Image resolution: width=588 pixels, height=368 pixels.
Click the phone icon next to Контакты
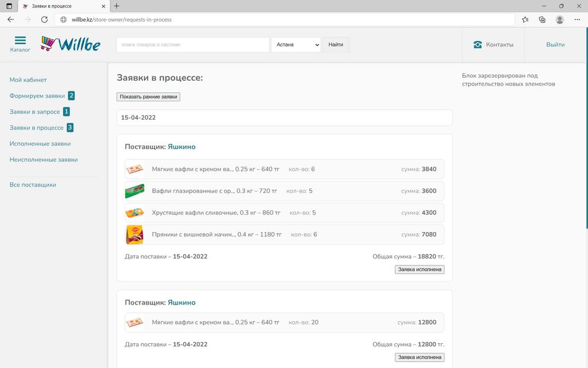pyautogui.click(x=477, y=45)
